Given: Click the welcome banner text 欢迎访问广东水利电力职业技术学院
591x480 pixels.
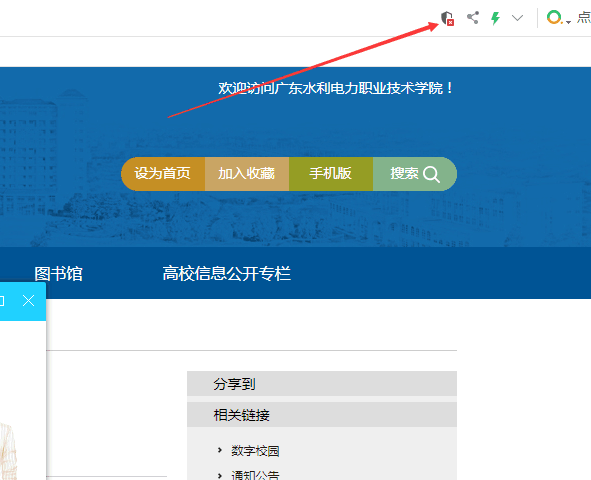Looking at the screenshot, I should (336, 89).
